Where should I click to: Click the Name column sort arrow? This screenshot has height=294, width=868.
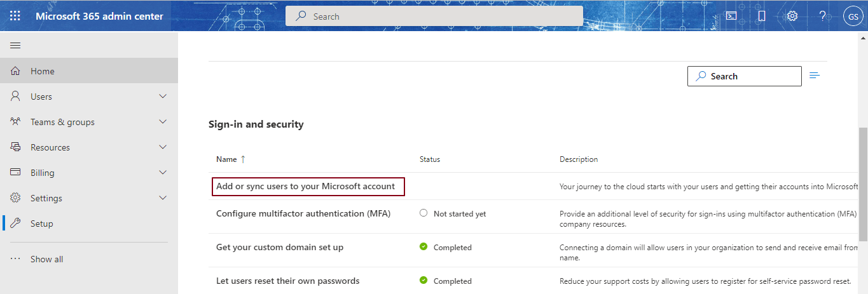(243, 159)
